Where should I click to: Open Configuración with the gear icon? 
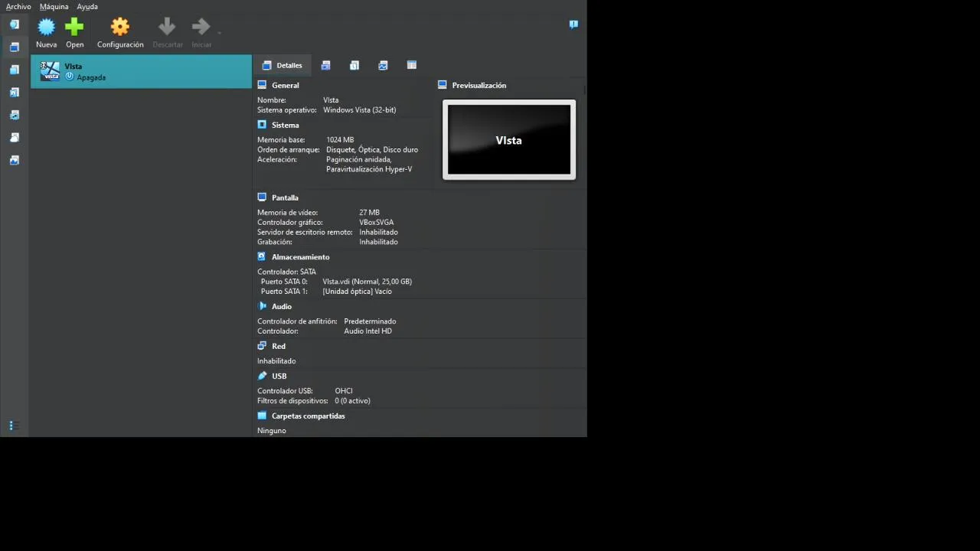click(x=120, y=34)
